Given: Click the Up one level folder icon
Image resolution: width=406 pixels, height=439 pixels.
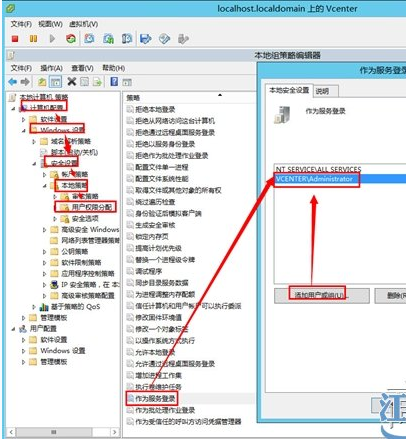Looking at the screenshot, I should (42, 82).
